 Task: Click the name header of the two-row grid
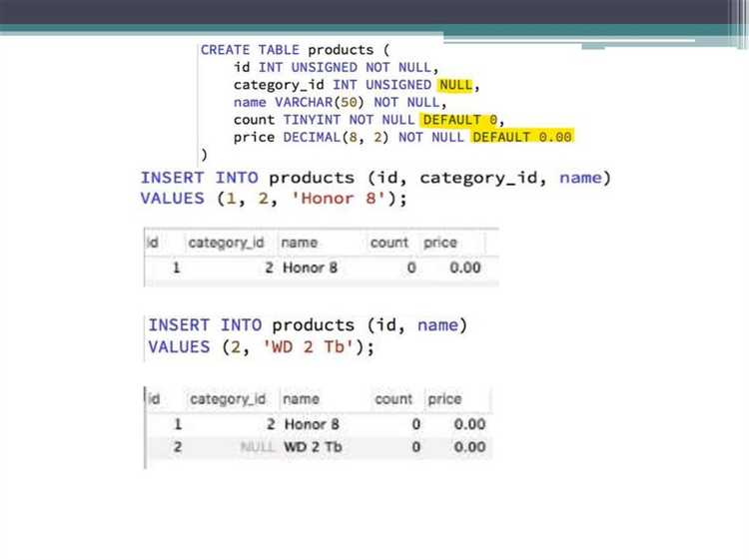(301, 399)
